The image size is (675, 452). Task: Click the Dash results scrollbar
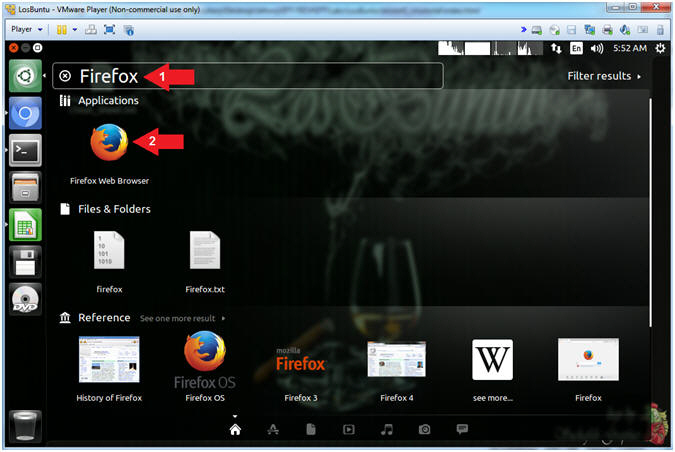click(x=650, y=212)
